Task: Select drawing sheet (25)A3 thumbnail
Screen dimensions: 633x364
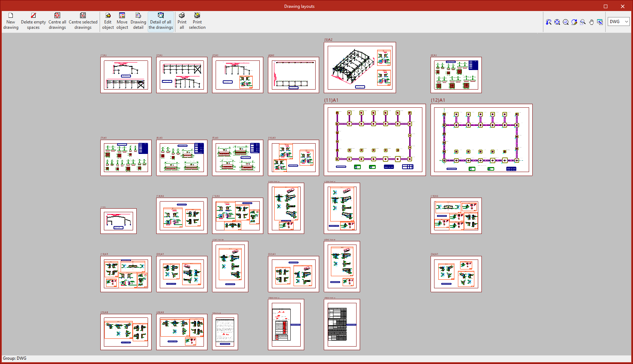Action: click(126, 332)
